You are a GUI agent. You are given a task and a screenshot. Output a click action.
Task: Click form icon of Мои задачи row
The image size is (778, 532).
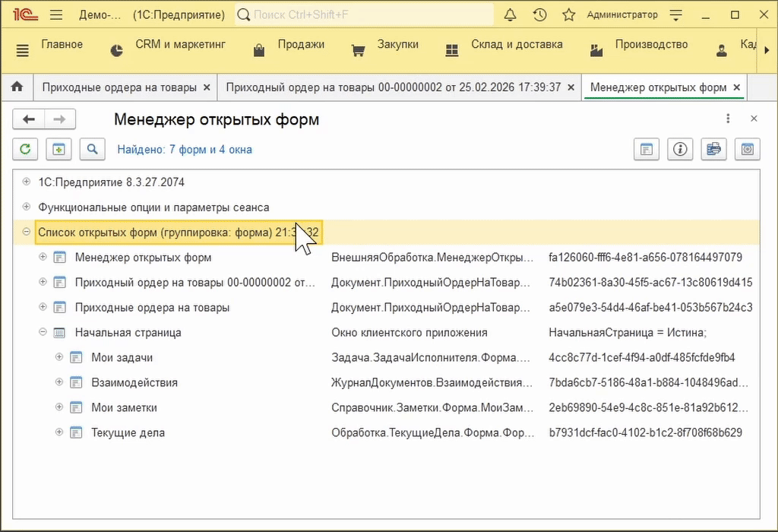click(76, 357)
